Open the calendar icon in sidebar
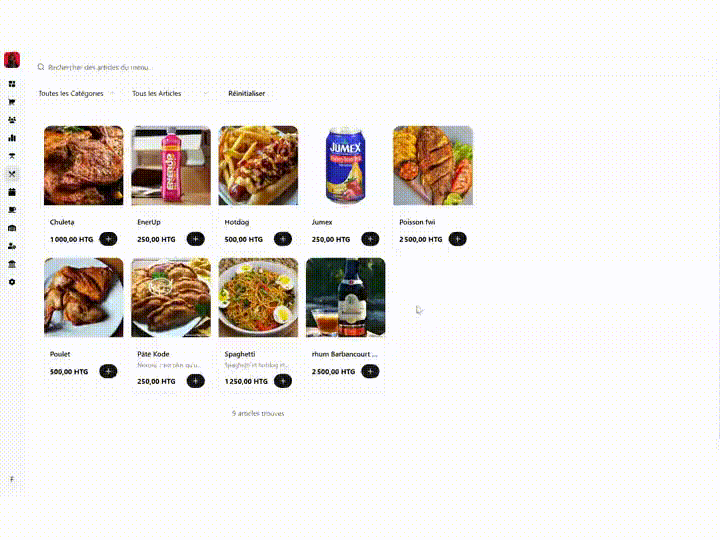This screenshot has height=540, width=720. tap(12, 192)
